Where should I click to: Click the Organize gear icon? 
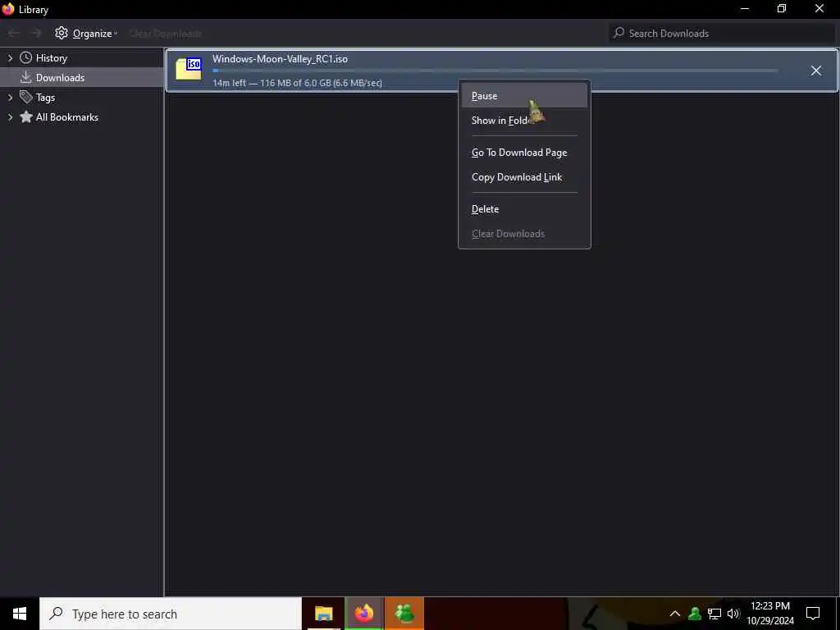[62, 33]
